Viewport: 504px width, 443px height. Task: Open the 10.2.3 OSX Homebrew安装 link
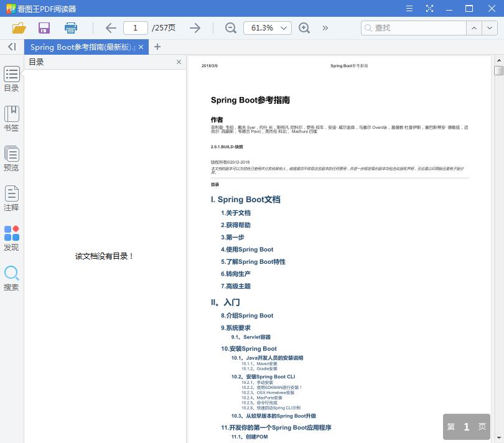pos(268,393)
